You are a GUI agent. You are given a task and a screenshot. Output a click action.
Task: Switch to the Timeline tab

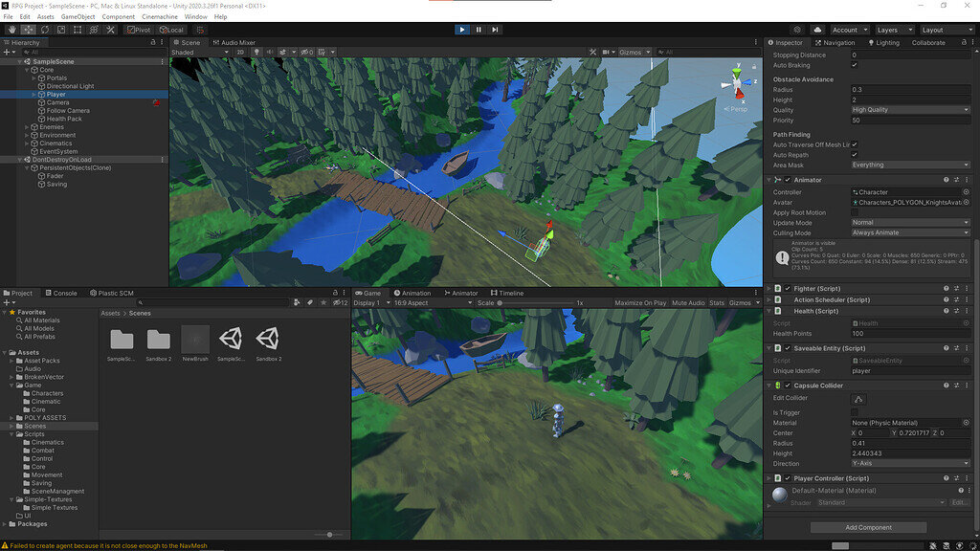click(x=507, y=293)
